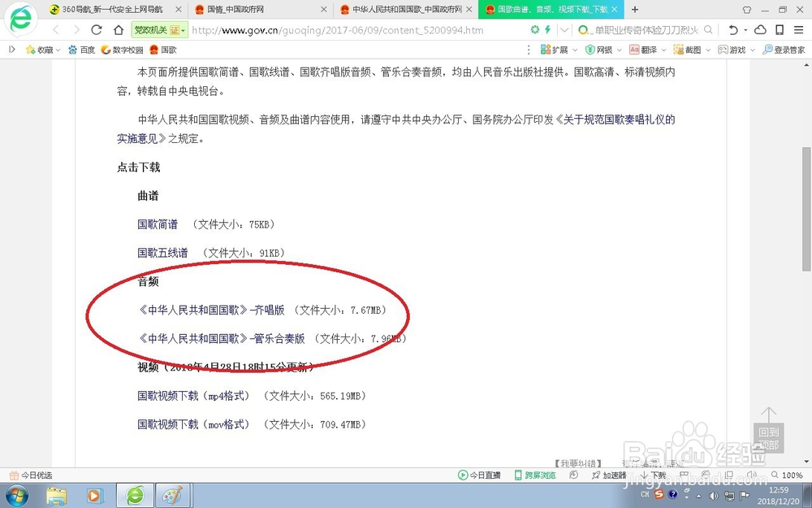Switch to the 国旗_中国政府网 tab
This screenshot has height=508, width=812.
pyautogui.click(x=235, y=11)
